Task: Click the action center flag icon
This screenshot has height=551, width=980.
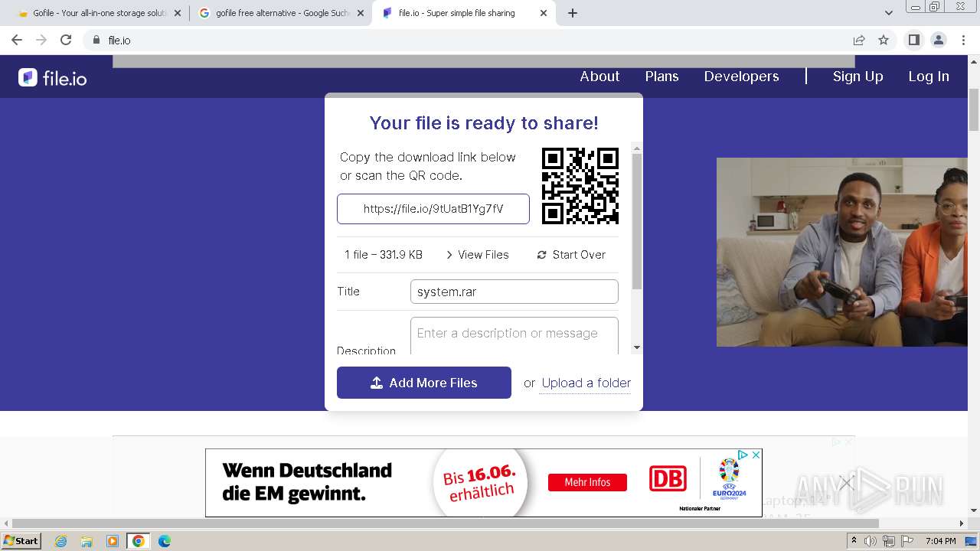Action: [x=907, y=541]
